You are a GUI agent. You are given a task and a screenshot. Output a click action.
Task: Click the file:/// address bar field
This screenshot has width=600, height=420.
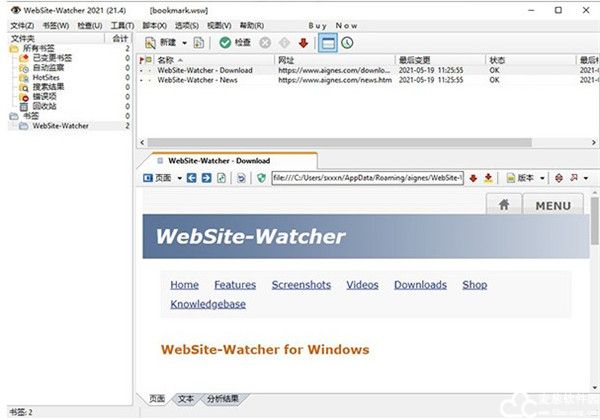point(368,178)
